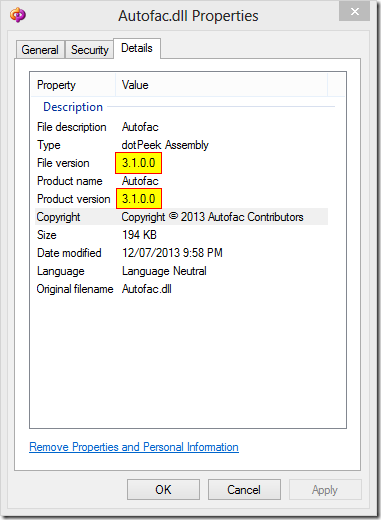
Task: Select the Product version label
Action: click(x=74, y=199)
